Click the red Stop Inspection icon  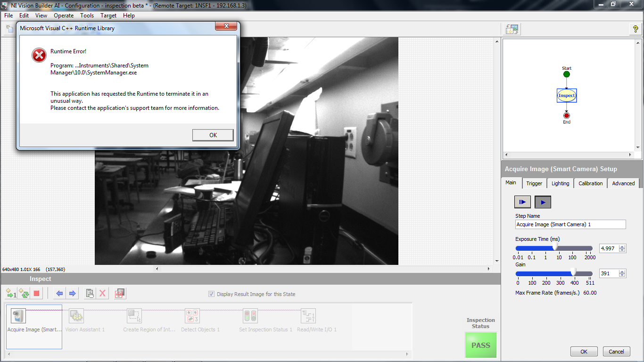pyautogui.click(x=37, y=294)
